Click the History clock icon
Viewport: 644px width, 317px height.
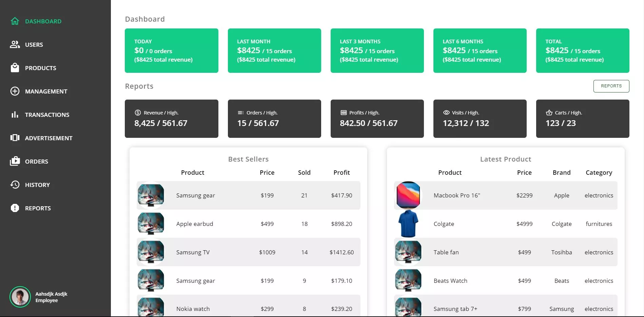click(15, 185)
